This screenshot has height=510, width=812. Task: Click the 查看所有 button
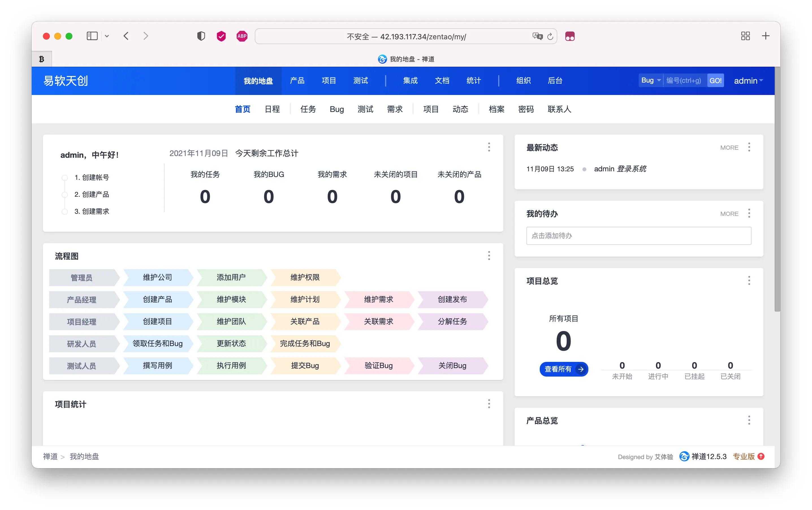click(564, 369)
